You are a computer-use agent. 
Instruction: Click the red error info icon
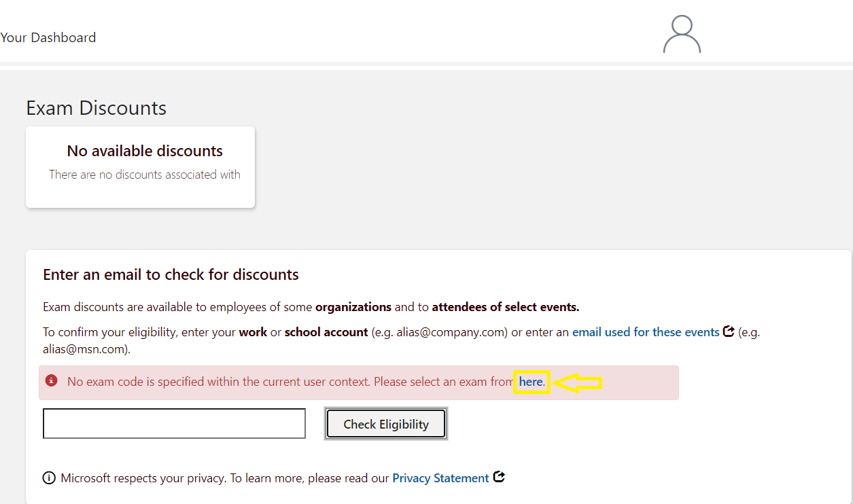pos(52,380)
